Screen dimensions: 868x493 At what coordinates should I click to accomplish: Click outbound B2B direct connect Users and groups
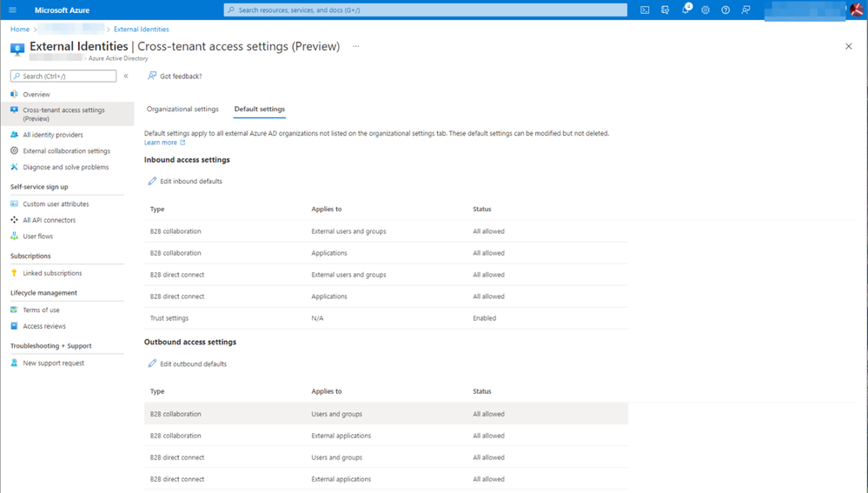pyautogui.click(x=386, y=457)
